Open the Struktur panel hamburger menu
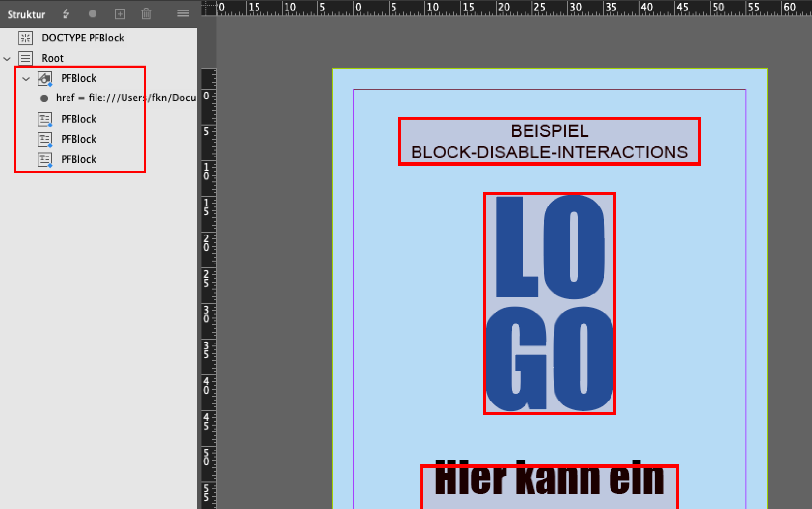Screen dimensions: 812x509 tap(183, 13)
